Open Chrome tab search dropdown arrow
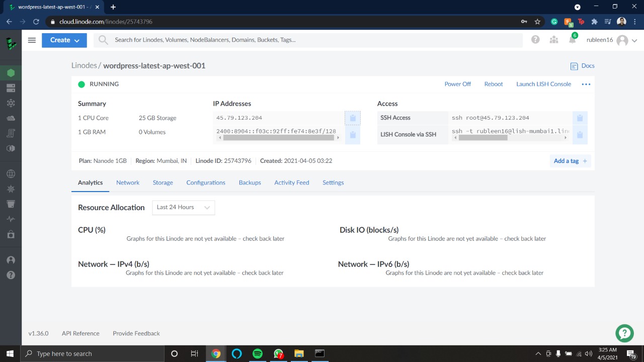Screen dimensions: 644x362 [578, 7]
